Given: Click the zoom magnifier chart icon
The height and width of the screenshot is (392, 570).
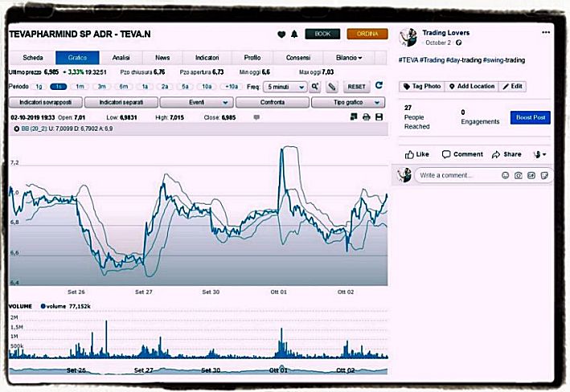Looking at the screenshot, I should point(315,87).
